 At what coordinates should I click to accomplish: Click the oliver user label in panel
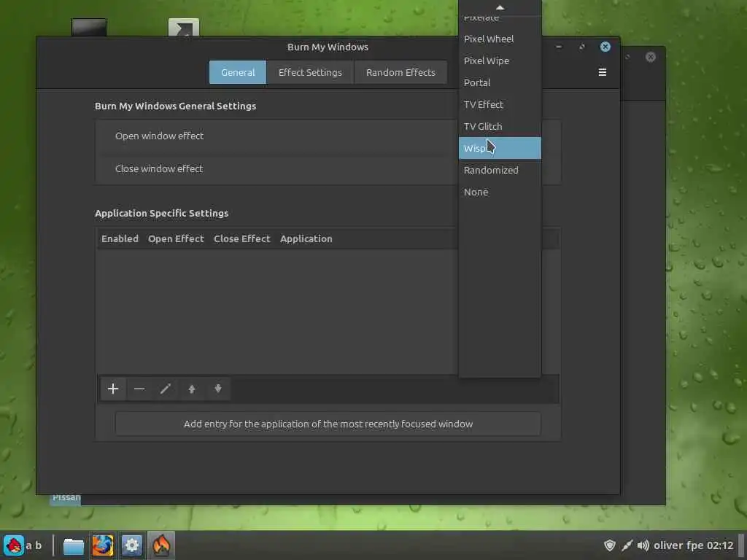[x=668, y=545]
